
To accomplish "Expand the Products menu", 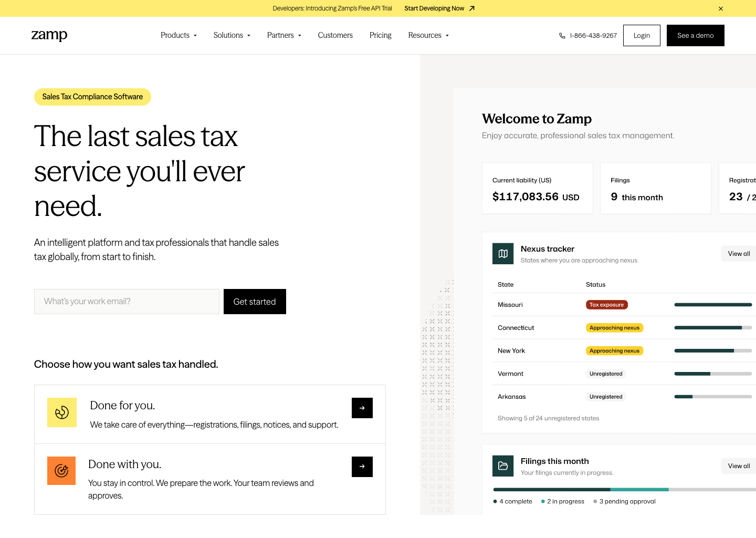I will 179,35.
